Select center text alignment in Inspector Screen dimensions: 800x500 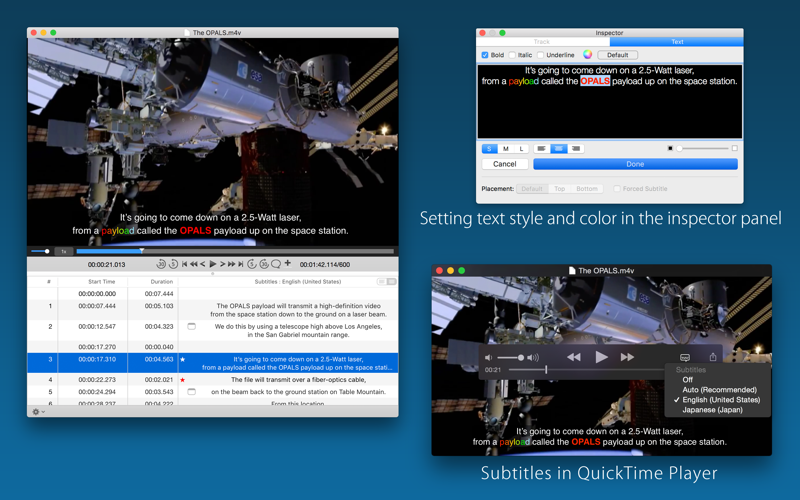[559, 148]
